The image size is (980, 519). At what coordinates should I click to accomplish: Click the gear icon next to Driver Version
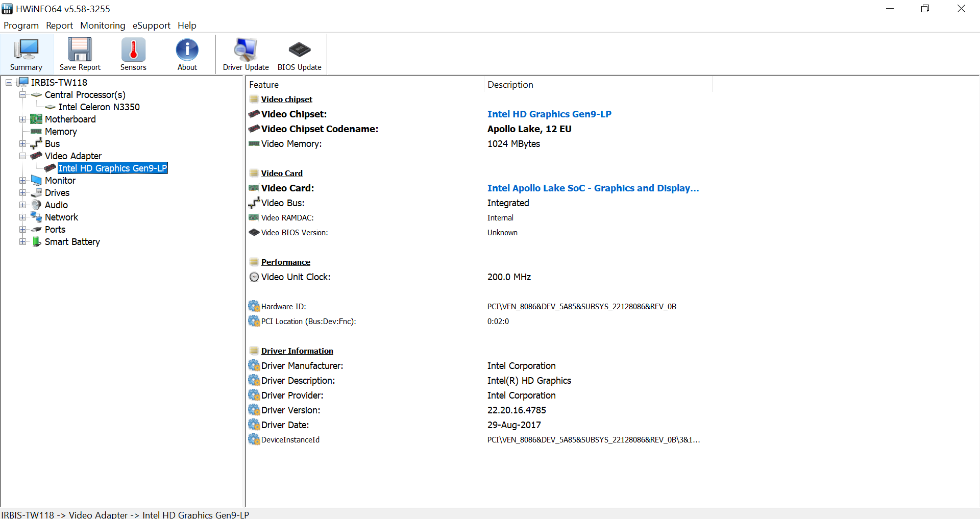click(254, 410)
